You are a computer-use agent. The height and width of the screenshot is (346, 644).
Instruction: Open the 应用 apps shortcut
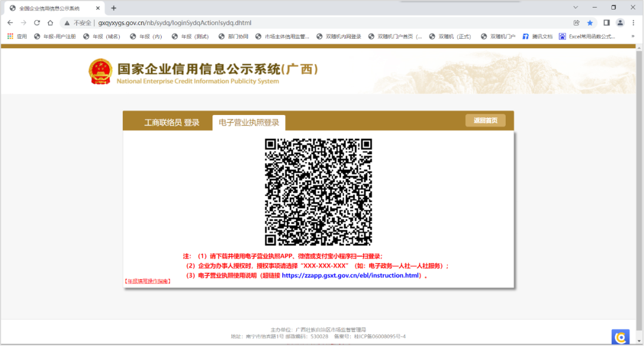17,36
